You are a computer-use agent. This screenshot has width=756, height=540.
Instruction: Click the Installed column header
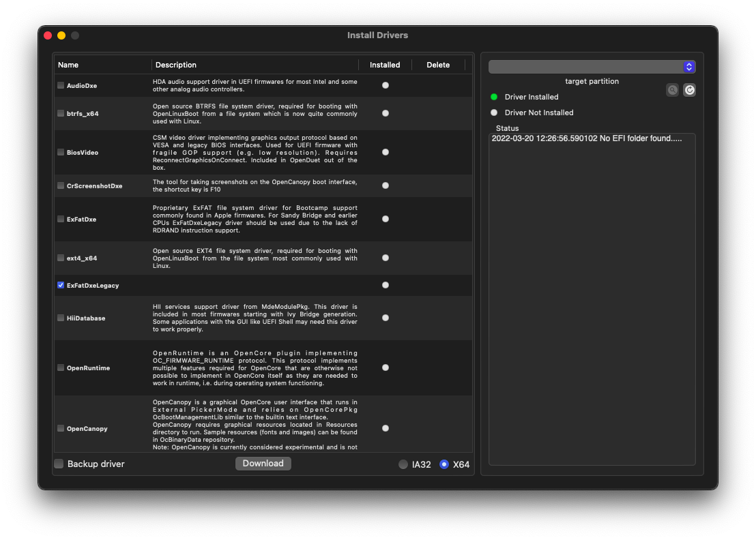tap(385, 65)
